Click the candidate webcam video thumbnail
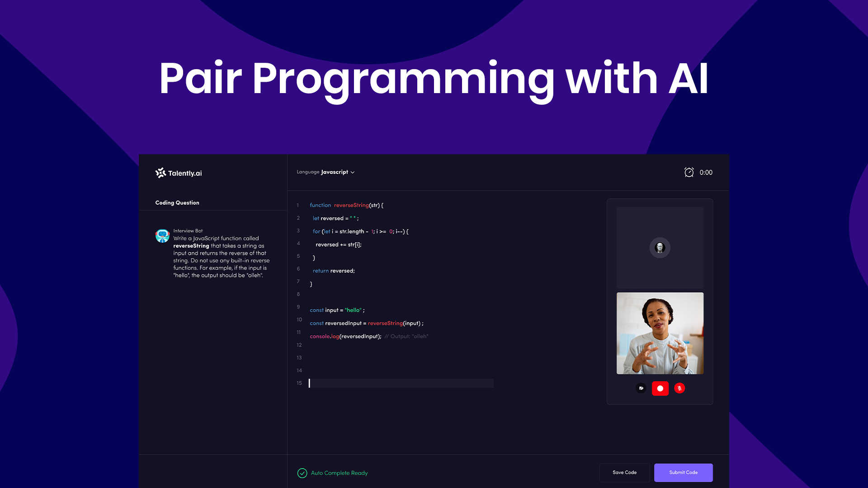Screen dimensions: 868x488 point(660,333)
